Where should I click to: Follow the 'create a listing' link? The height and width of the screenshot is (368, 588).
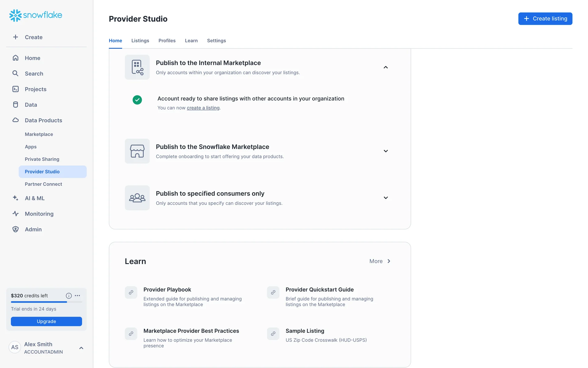click(203, 108)
